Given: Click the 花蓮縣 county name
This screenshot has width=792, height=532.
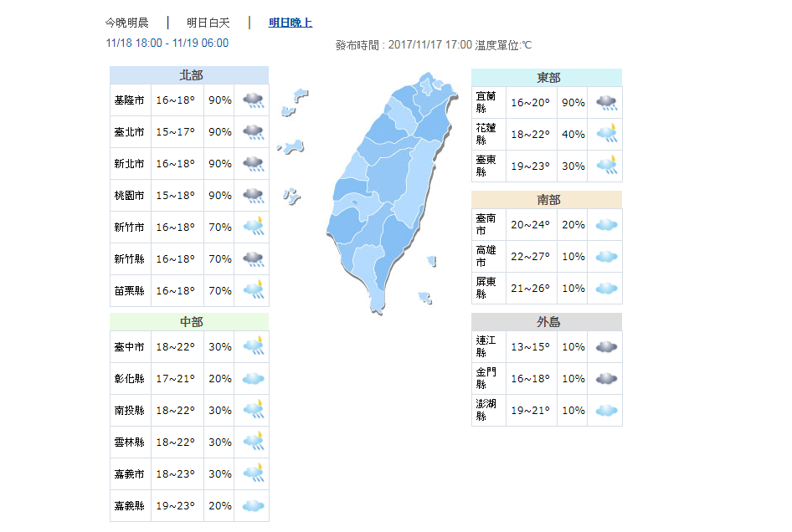Looking at the screenshot, I should (486, 135).
